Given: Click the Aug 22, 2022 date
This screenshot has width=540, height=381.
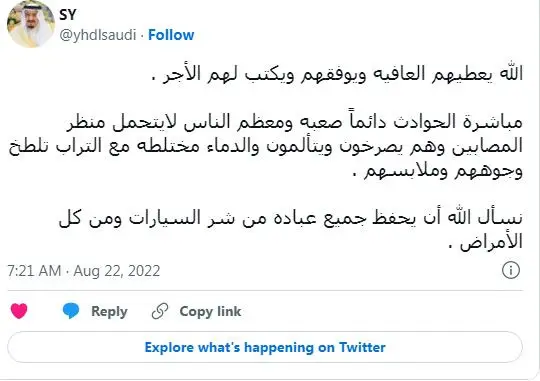Looking at the screenshot, I should (117, 271).
